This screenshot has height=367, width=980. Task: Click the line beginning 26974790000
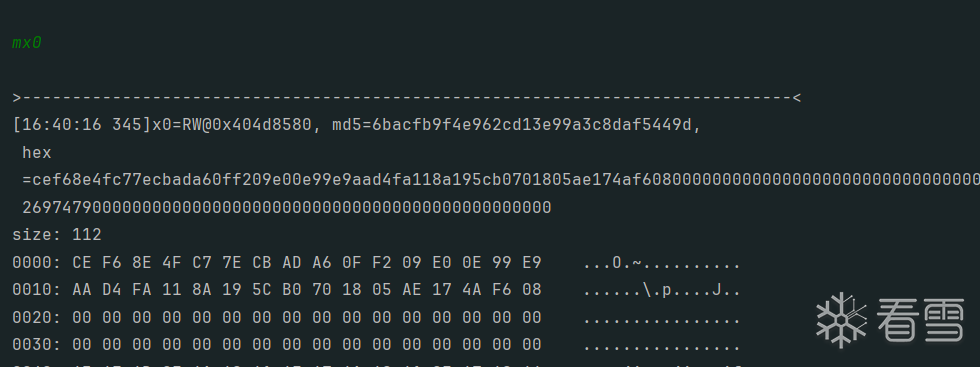[x=287, y=208]
